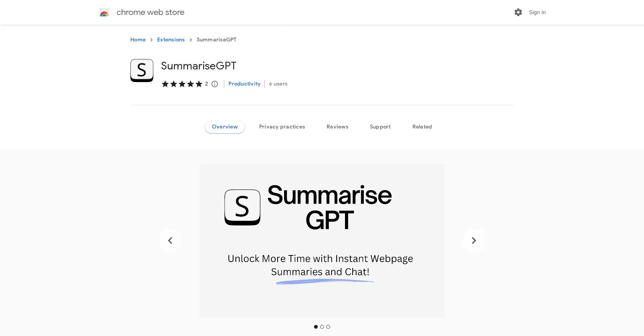The width and height of the screenshot is (644, 336).
Task: Select the third carousel dot
Action: click(x=328, y=326)
